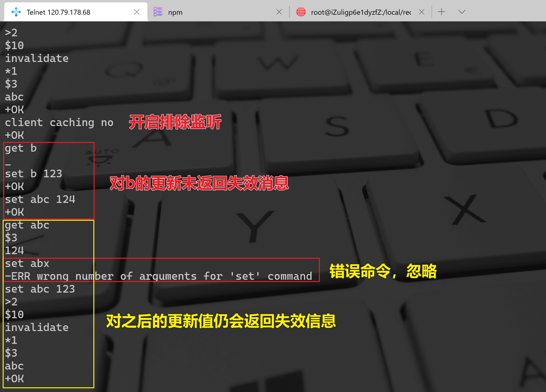Close the npm tab
Viewport: 546px width, 392px height.
[279, 12]
